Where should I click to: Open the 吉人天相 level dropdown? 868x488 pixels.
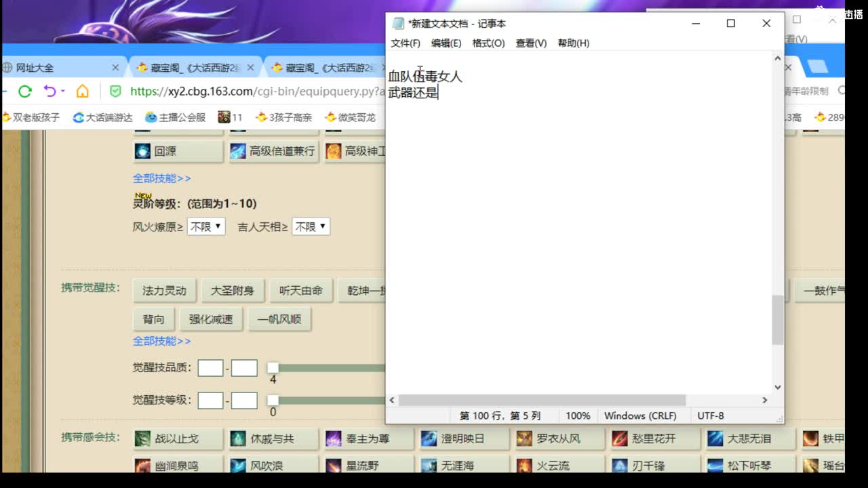point(311,226)
